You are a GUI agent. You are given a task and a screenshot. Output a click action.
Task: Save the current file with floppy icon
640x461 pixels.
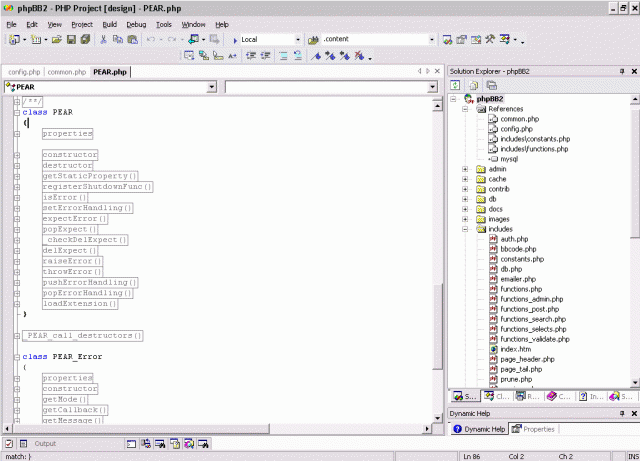(x=71, y=40)
